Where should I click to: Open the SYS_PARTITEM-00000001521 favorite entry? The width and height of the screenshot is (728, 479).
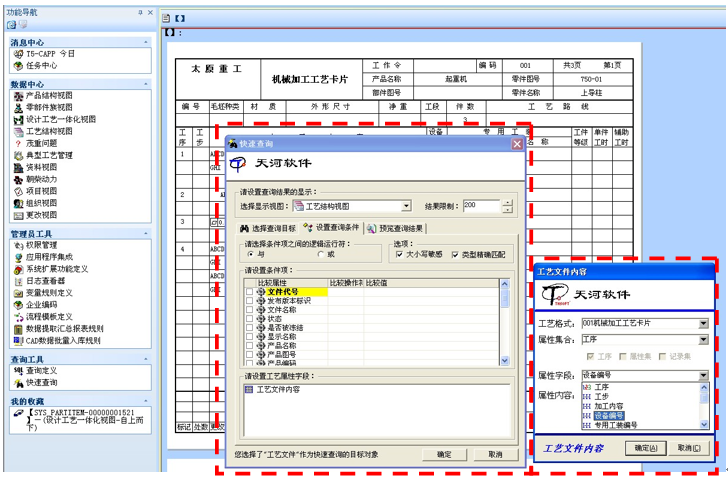79,420
